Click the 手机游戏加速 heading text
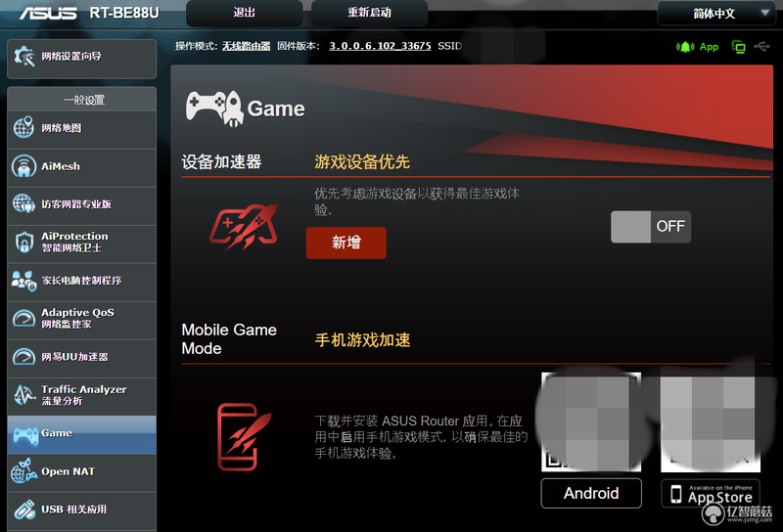The width and height of the screenshot is (783, 532). 362,340
